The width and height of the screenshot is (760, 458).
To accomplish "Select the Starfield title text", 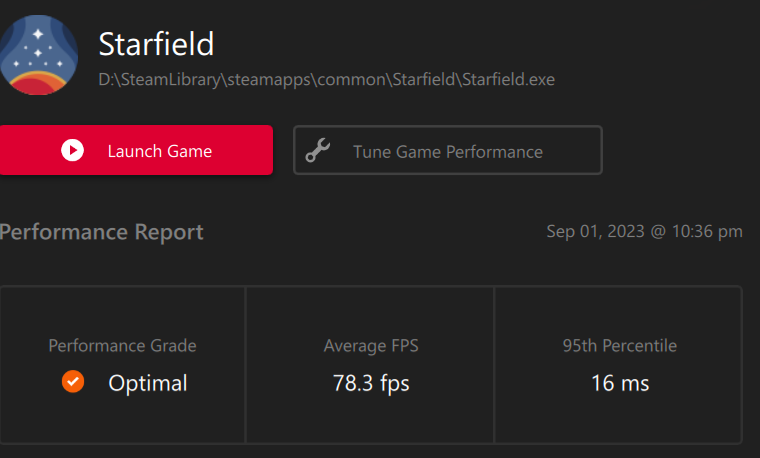I will point(157,44).
